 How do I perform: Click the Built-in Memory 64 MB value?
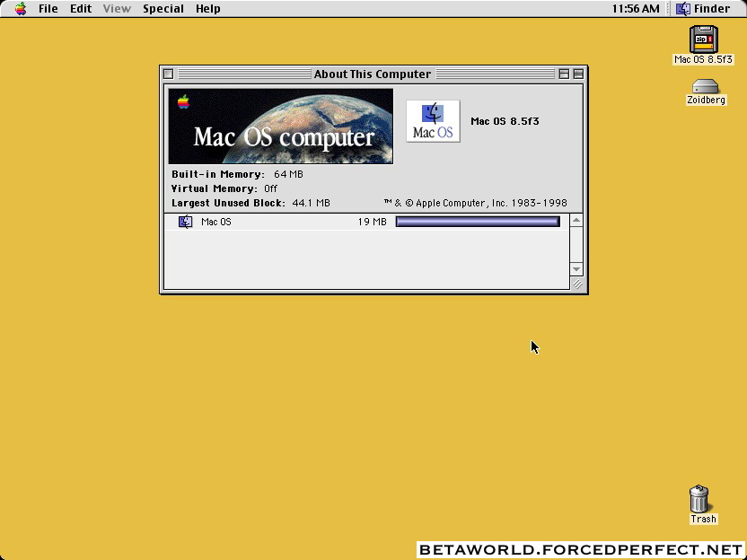pyautogui.click(x=288, y=174)
